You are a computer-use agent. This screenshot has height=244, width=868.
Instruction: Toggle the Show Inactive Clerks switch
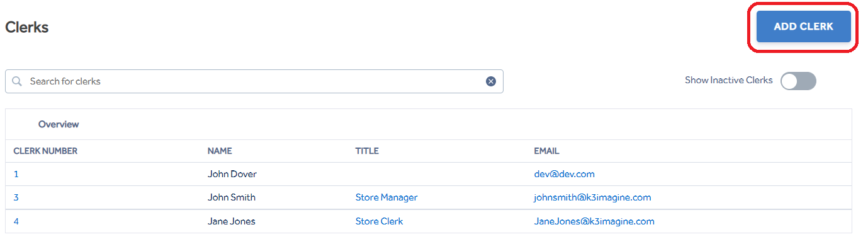point(798,81)
